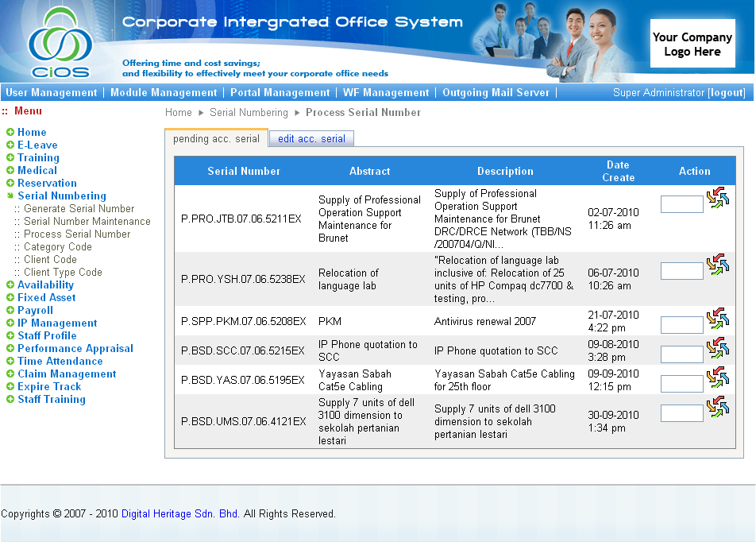This screenshot has height=542, width=756.
Task: Click process icon for P.BSD.UMS.07.06.4121EX row
Action: (718, 407)
